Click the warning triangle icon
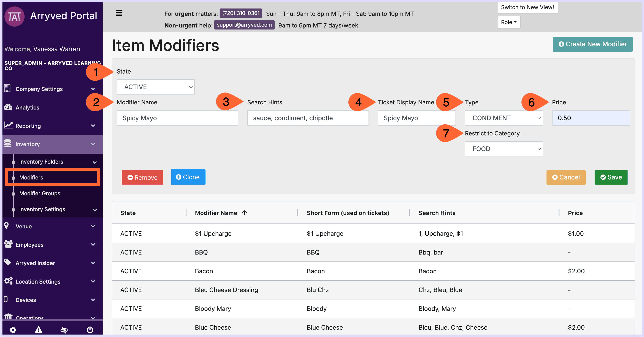This screenshot has width=644, height=337. click(38, 330)
